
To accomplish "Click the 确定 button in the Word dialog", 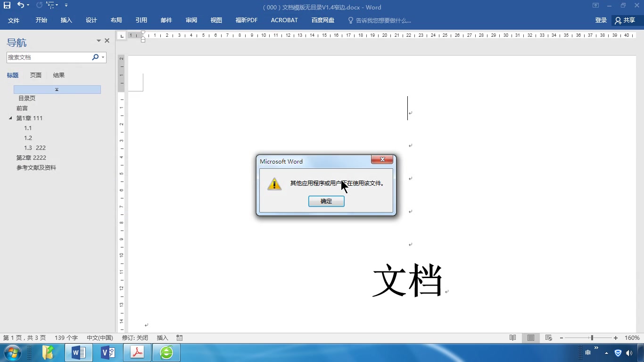I will click(326, 201).
